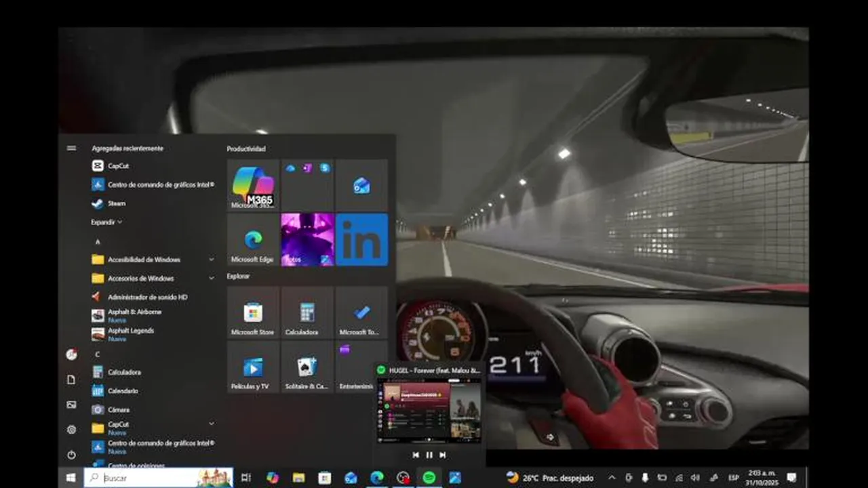Viewport: 868px width, 488px height.
Task: Click the Windows Start button
Action: (71, 478)
